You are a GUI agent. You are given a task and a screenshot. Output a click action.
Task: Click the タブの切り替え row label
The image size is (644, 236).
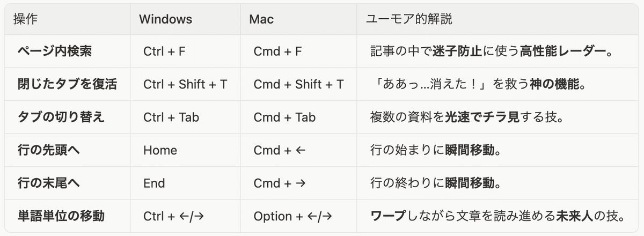point(60,117)
